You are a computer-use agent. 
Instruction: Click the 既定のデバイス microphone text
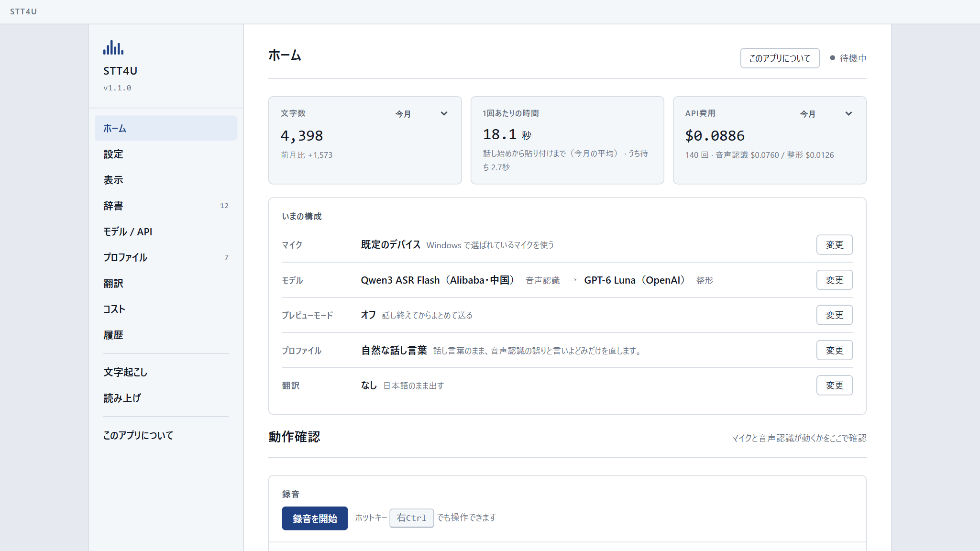click(390, 245)
